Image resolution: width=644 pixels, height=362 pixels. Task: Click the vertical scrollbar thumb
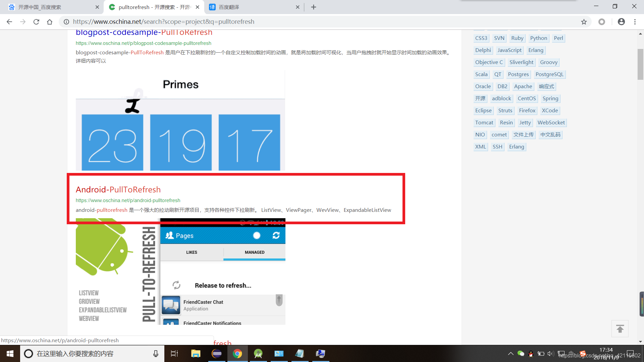640,64
